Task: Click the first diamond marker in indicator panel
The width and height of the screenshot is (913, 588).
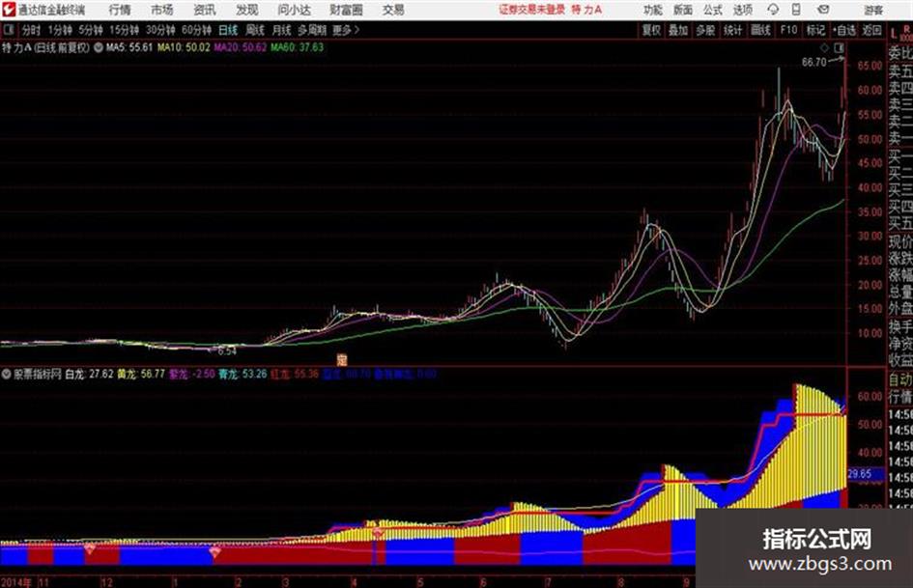Action: pyautogui.click(x=90, y=547)
